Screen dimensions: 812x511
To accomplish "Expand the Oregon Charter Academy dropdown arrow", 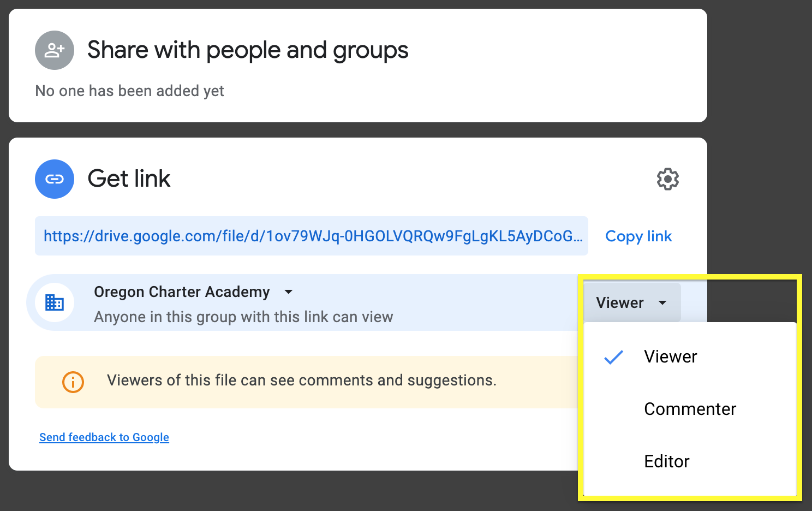I will [x=289, y=292].
